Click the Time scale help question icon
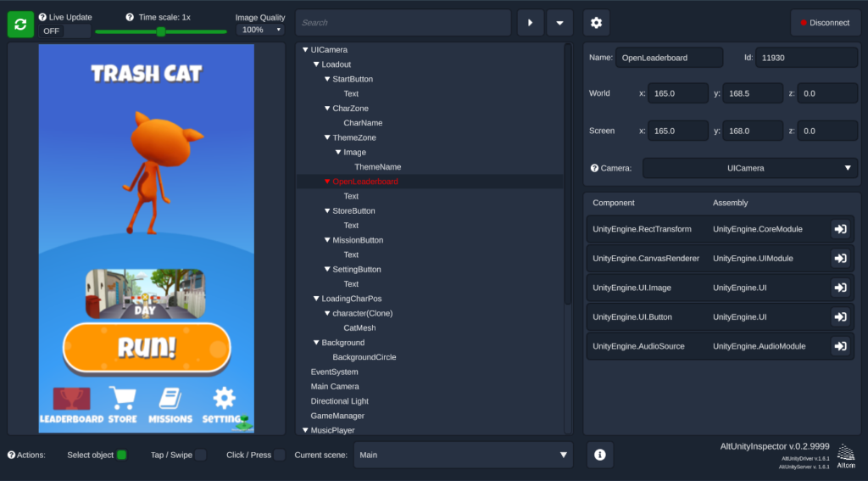Viewport: 868px width, 481px height. pos(130,17)
